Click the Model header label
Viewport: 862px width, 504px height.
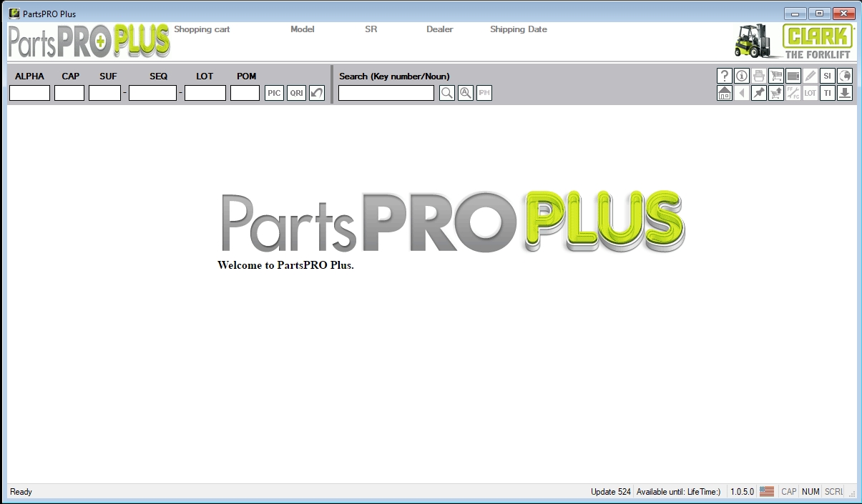303,29
